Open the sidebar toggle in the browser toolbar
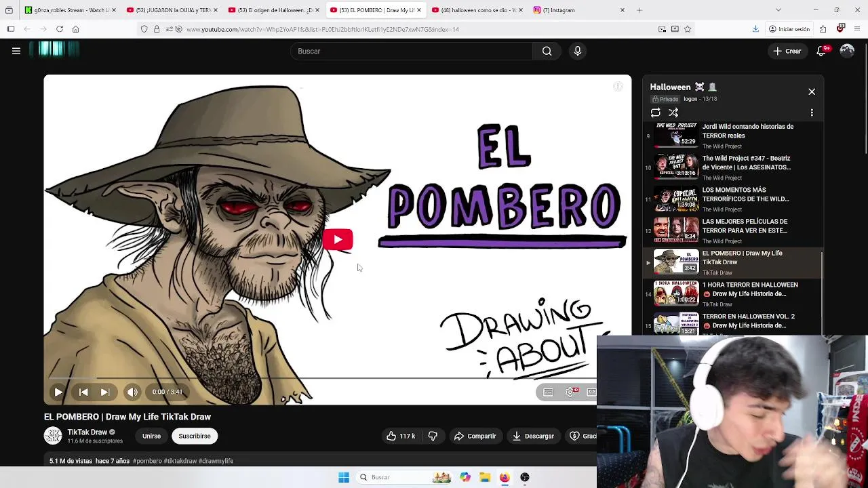The width and height of the screenshot is (868, 488). point(11,29)
